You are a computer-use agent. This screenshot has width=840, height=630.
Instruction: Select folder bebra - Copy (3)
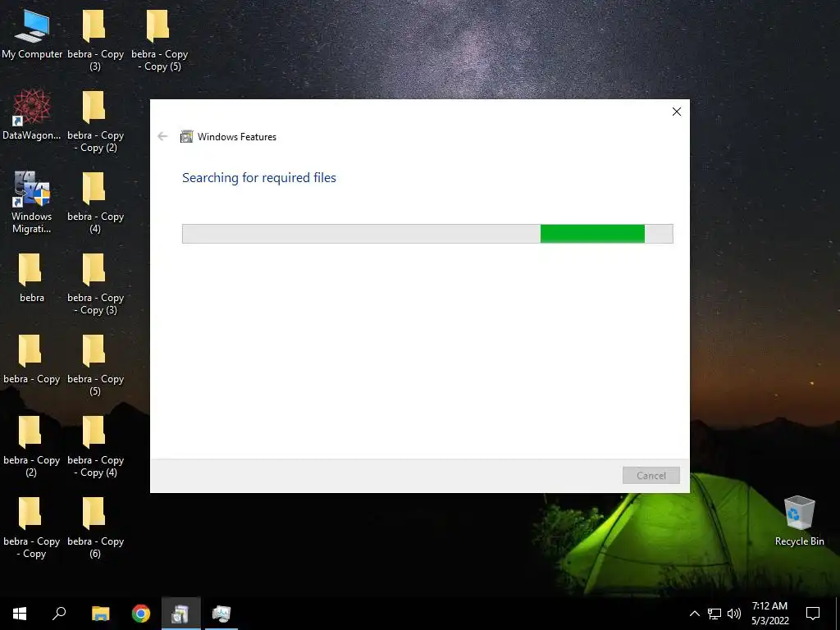coord(95,40)
